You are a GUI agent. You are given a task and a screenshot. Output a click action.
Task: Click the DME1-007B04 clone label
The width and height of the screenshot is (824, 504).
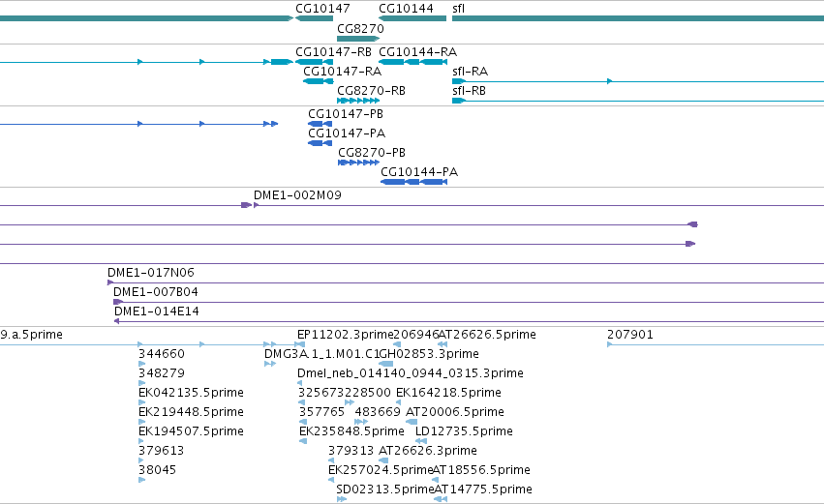coord(156,292)
